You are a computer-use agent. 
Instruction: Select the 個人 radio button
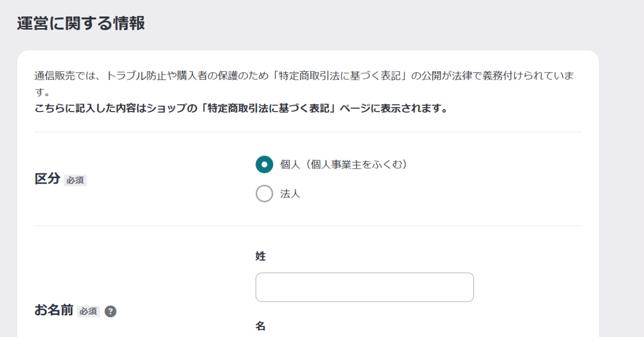[x=264, y=164]
